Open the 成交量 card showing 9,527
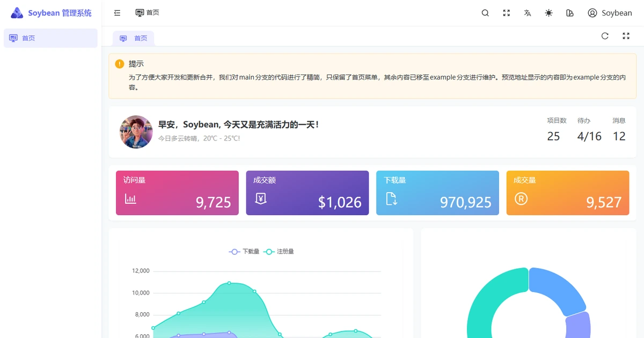Viewport: 644px width, 338px height. (x=568, y=193)
